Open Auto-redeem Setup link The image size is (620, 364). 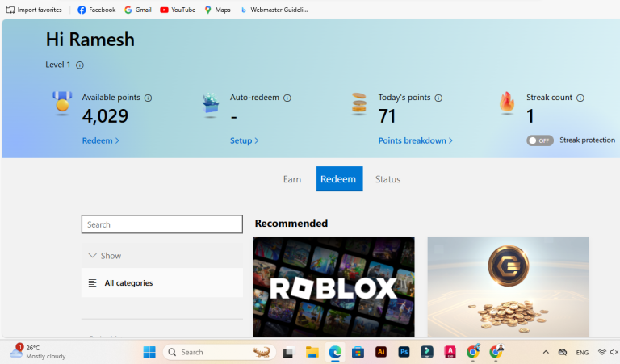pos(245,140)
